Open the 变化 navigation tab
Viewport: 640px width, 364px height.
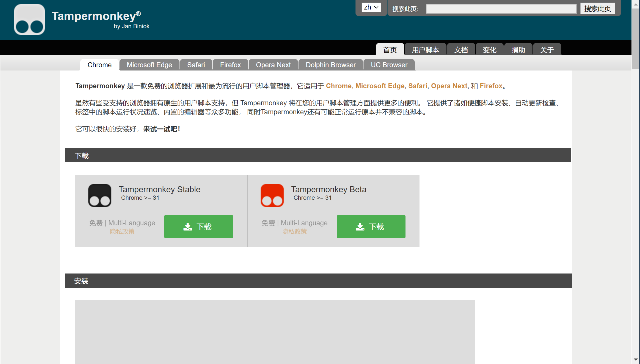point(489,49)
